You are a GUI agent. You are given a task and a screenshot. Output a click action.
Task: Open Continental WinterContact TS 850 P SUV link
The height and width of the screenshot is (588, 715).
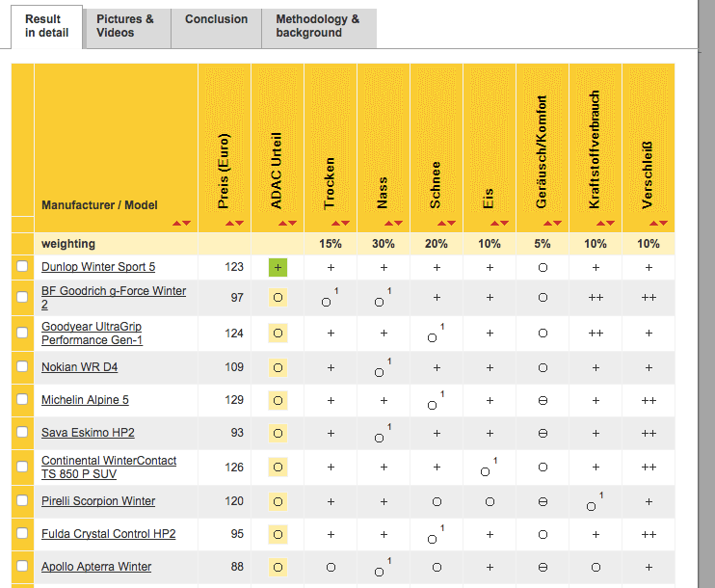click(x=109, y=468)
